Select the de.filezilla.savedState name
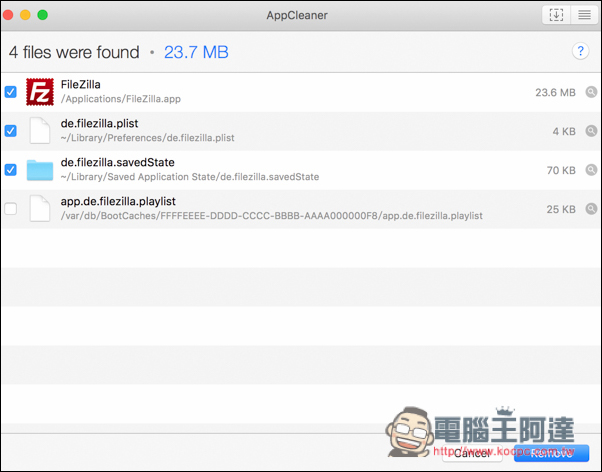 click(x=117, y=162)
